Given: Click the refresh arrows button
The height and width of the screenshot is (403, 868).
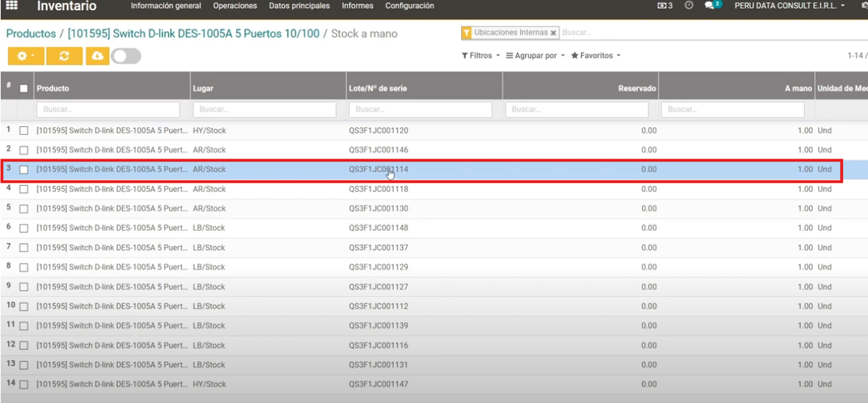Looking at the screenshot, I should click(65, 56).
